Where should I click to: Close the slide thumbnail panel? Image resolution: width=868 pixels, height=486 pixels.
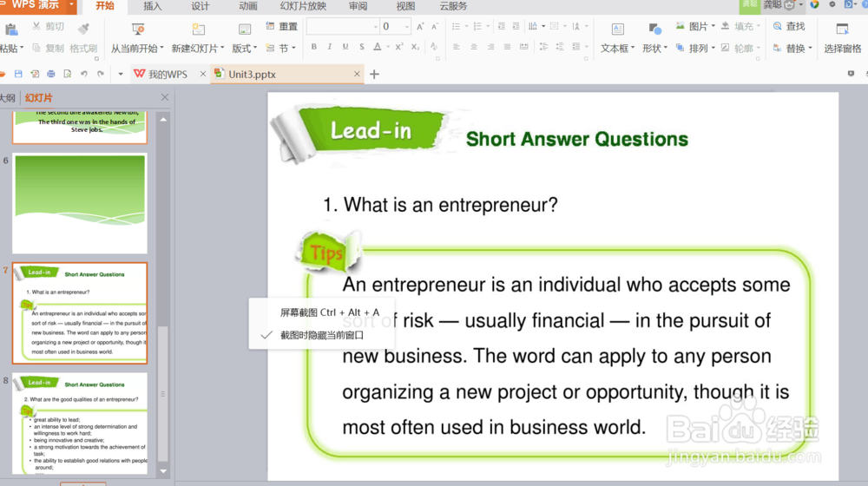[x=165, y=97]
